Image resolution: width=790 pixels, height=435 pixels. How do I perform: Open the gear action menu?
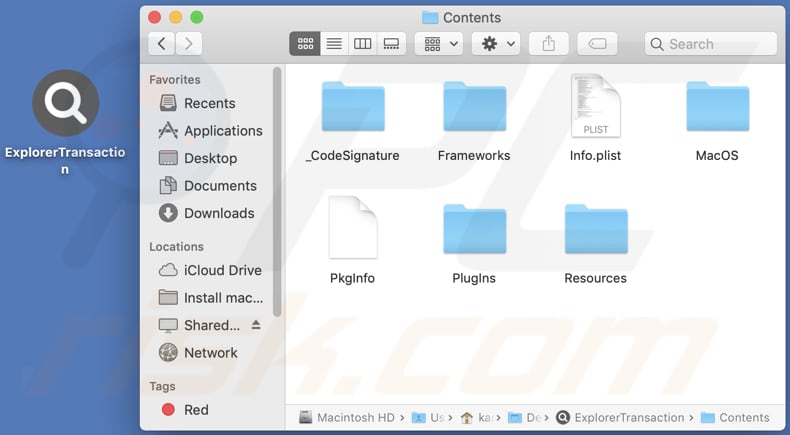496,44
